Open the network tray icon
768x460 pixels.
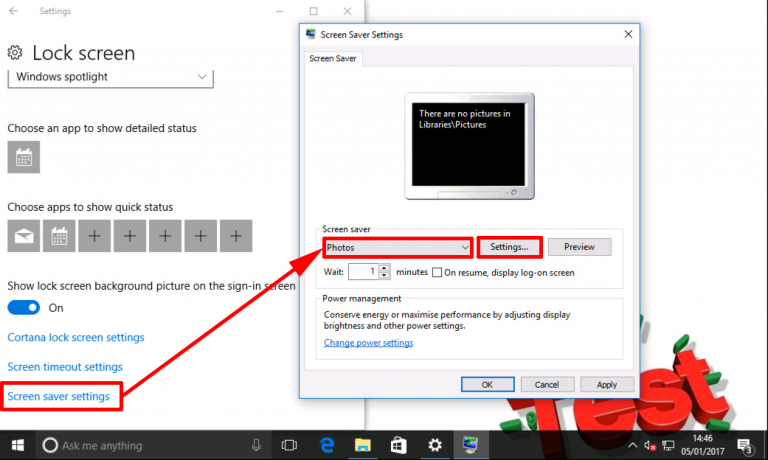pos(668,445)
